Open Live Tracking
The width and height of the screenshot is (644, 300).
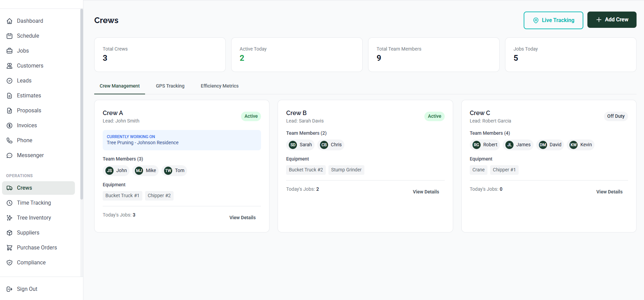553,20
